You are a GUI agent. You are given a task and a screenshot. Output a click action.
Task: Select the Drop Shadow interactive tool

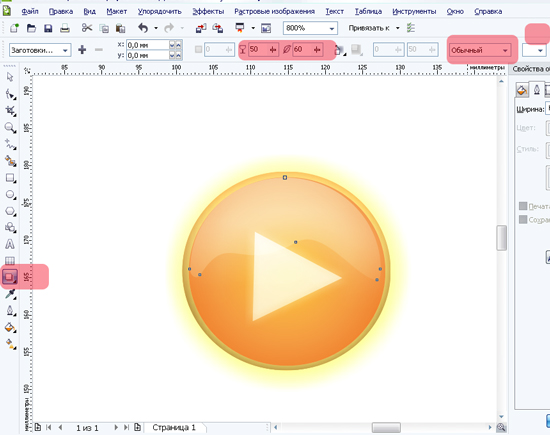coord(10,277)
